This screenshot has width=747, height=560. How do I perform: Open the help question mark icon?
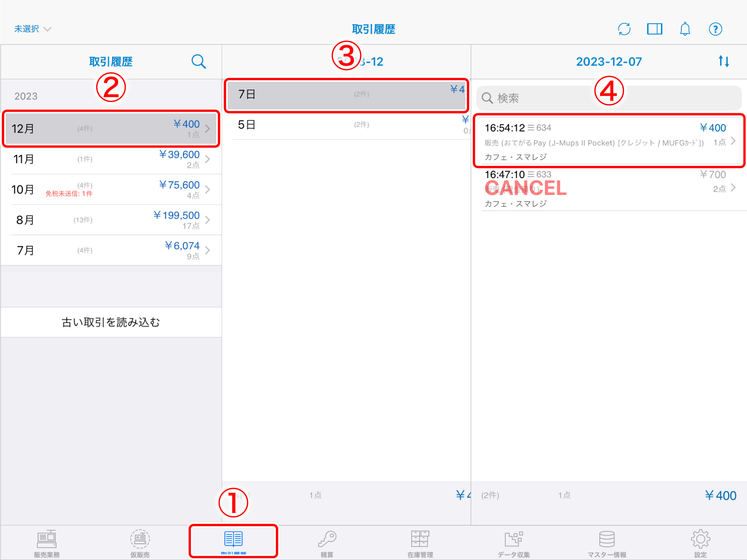(715, 29)
